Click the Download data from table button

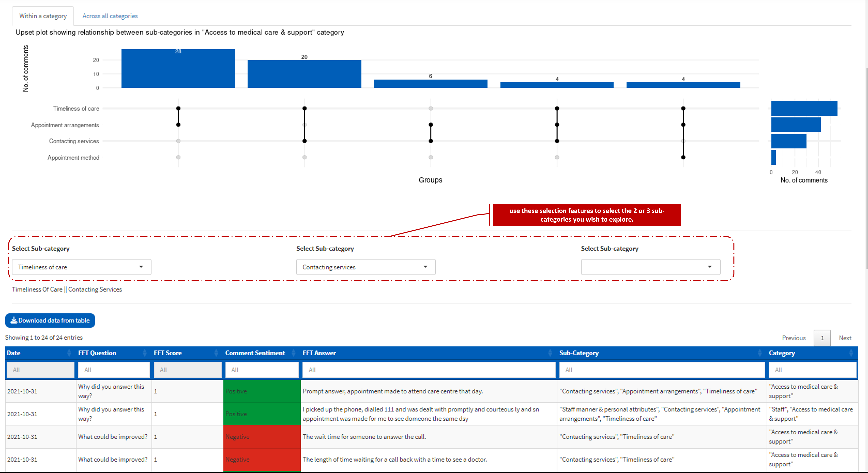click(50, 320)
